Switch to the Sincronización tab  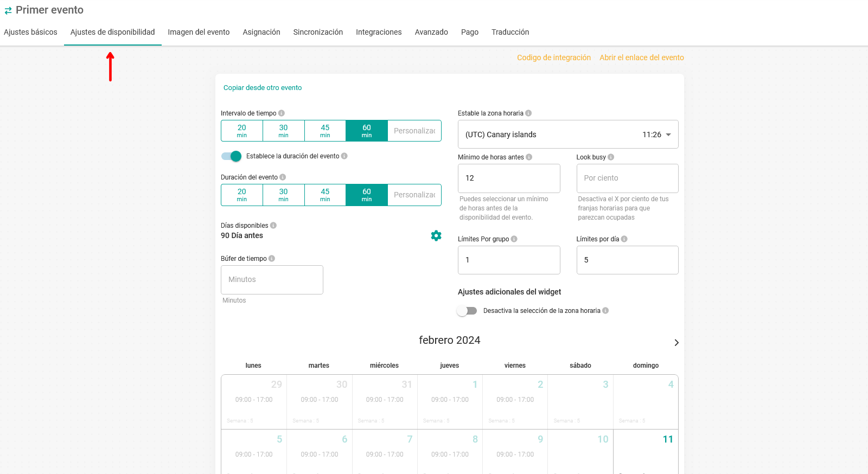click(x=318, y=32)
